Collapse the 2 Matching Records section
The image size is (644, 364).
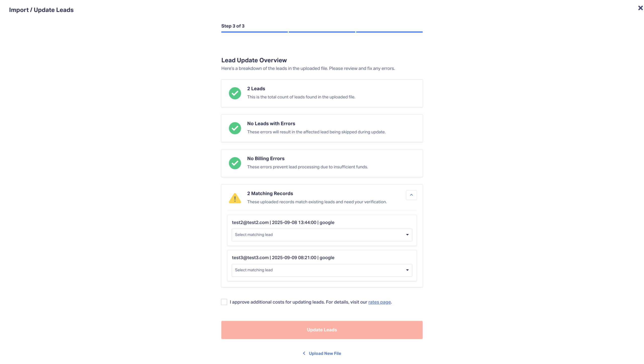pos(411,195)
